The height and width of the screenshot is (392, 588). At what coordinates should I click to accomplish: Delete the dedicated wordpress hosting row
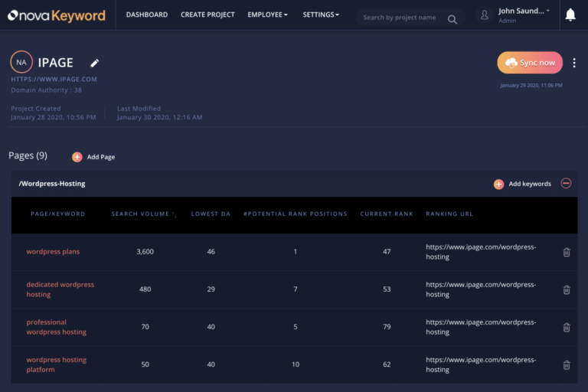point(567,289)
